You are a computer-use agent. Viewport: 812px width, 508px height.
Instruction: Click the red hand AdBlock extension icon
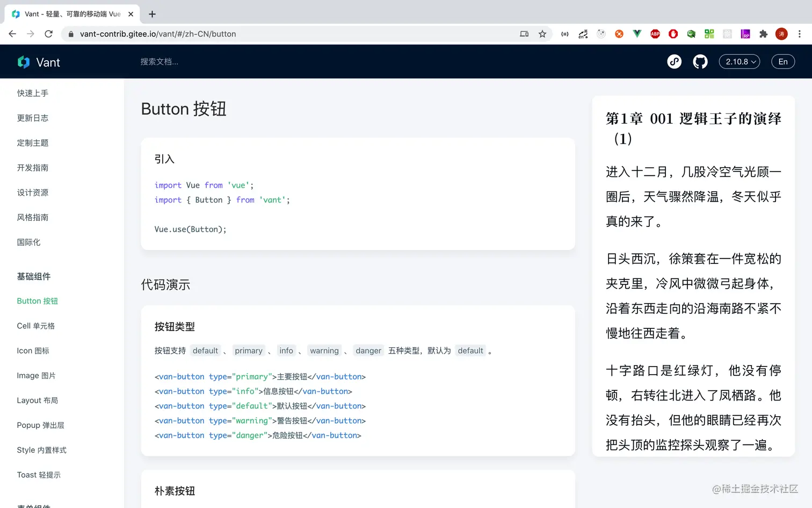[x=673, y=34]
